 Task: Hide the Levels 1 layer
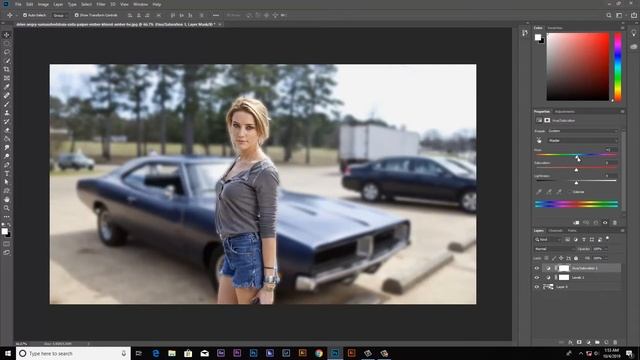click(x=537, y=278)
